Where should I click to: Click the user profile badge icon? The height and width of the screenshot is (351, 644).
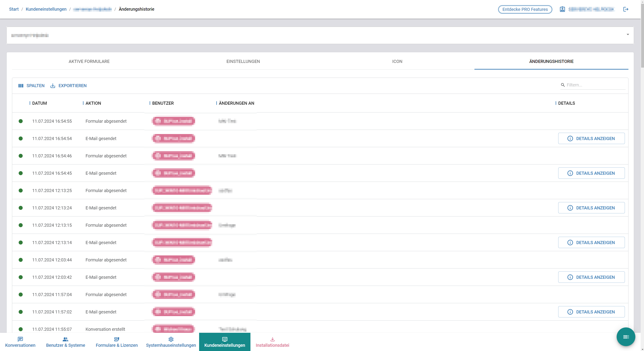(x=562, y=9)
